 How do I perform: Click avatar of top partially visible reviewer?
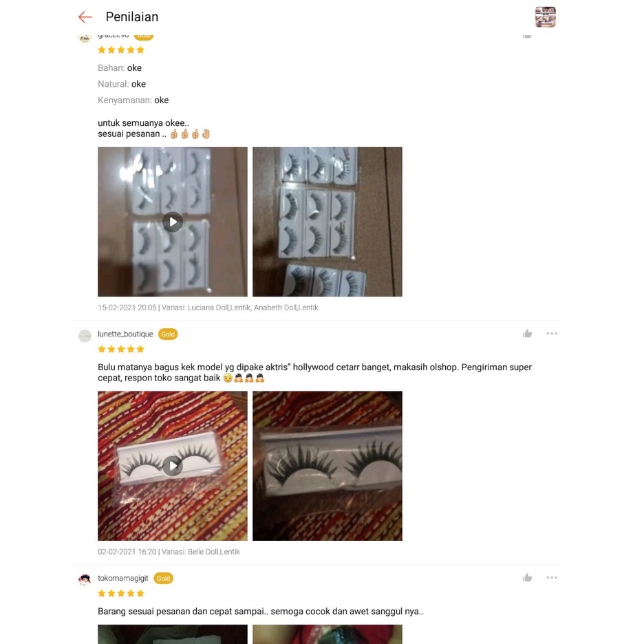85,39
